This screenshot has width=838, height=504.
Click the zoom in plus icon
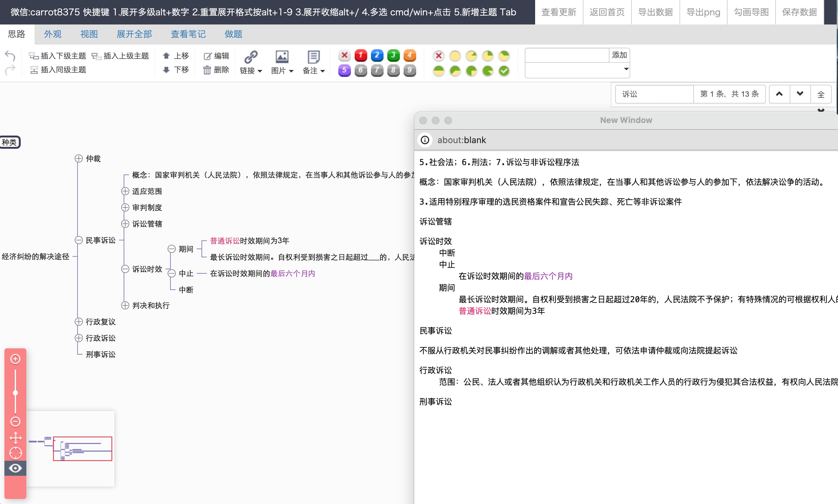(x=15, y=359)
